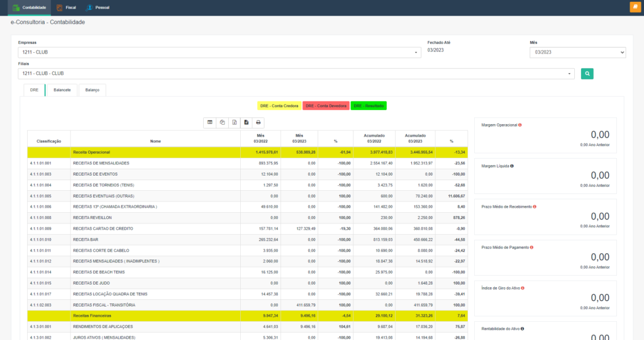Screen dimensions: 644x340
Task: Click the Prazo Médio de Pagamento indicator card
Action: point(545,258)
